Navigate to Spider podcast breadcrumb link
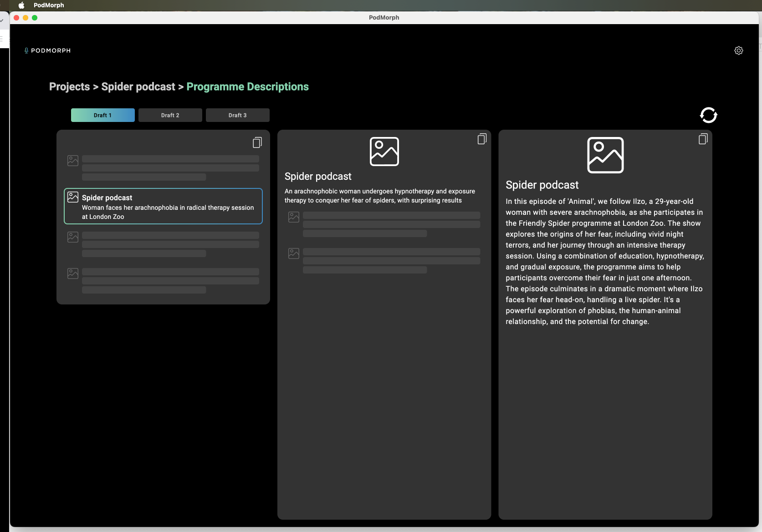Screen dimensions: 762x532 click(x=138, y=87)
